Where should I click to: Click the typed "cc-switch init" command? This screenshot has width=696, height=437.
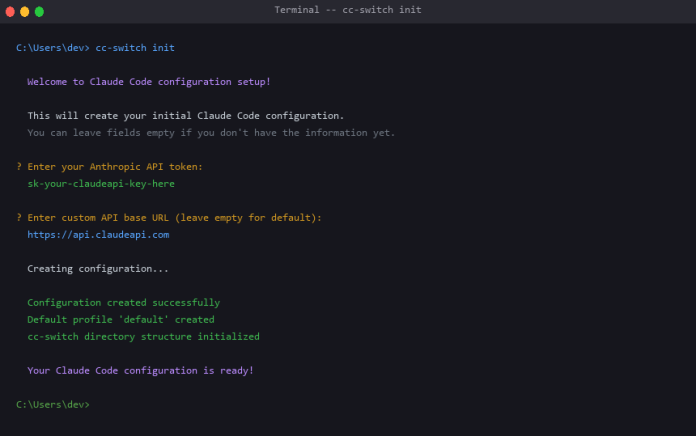[x=135, y=48]
